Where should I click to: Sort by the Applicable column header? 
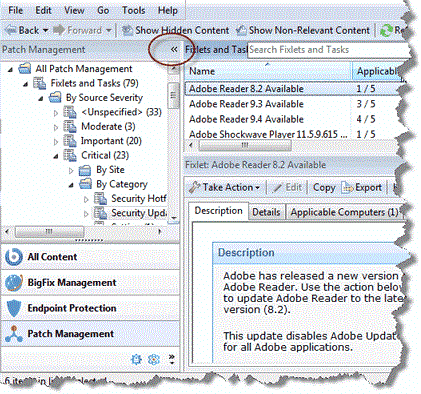click(x=377, y=71)
